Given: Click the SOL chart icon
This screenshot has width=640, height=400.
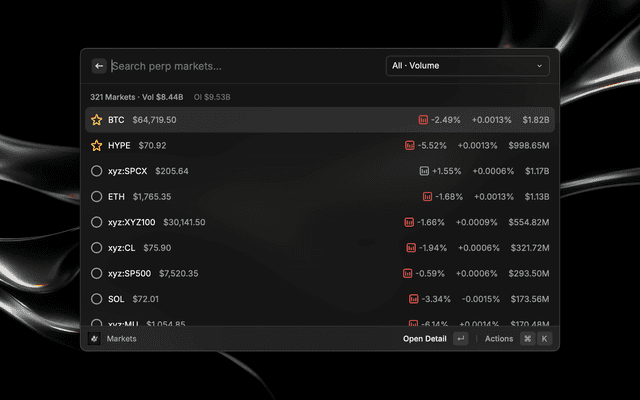Looking at the screenshot, I should (413, 299).
